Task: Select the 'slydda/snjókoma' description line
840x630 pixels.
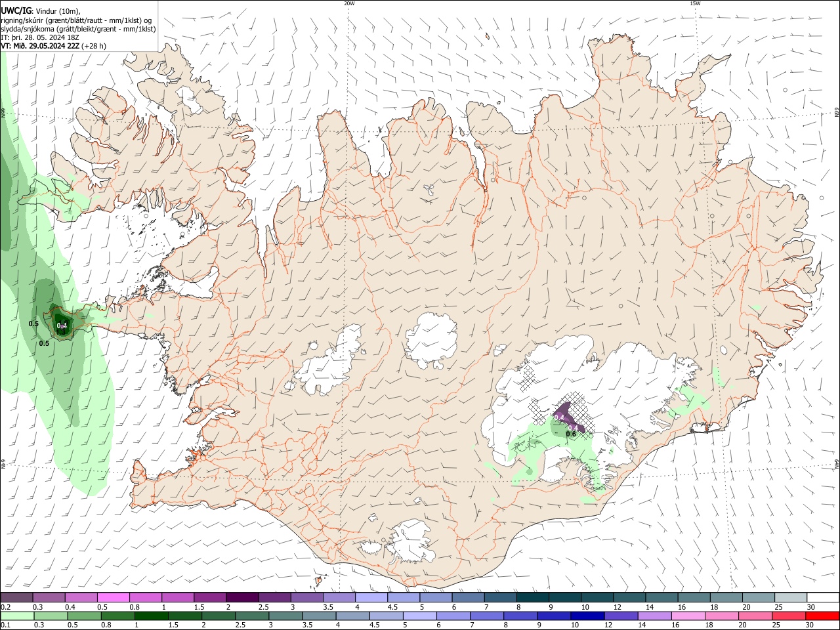Action: [x=78, y=29]
